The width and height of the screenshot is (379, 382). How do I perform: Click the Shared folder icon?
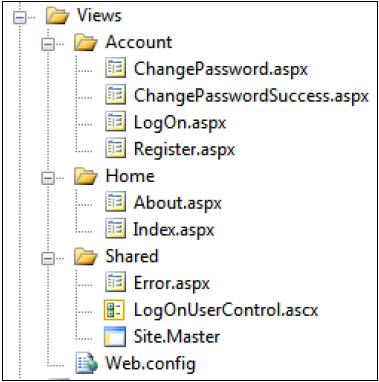86,257
